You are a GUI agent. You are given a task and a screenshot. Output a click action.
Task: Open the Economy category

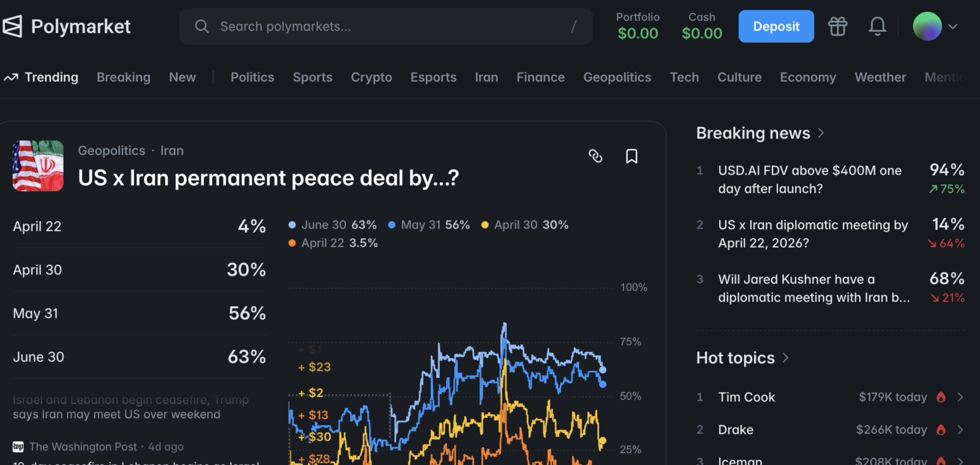coord(808,77)
